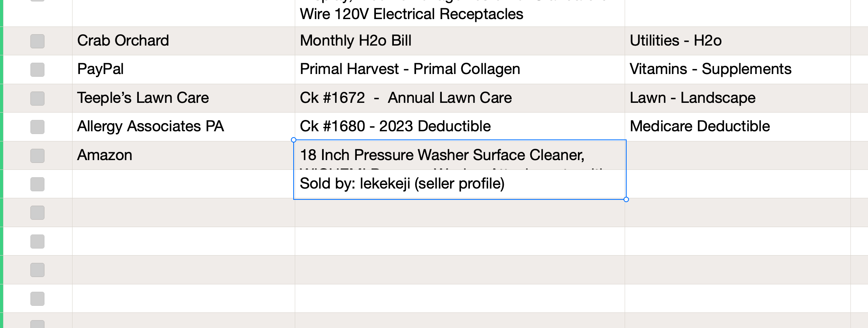Select the Ck #1672 Annual Lawn Care cell

pos(460,98)
